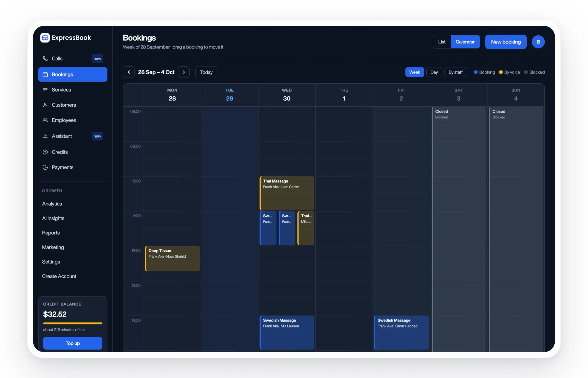
Task: Select the MON 28 day header
Action: click(x=172, y=95)
